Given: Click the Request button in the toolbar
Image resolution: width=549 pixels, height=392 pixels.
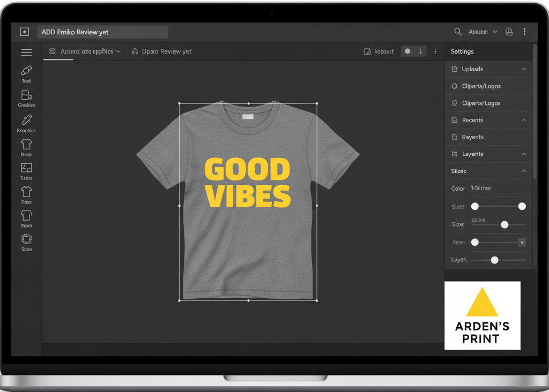Looking at the screenshot, I should tap(380, 51).
